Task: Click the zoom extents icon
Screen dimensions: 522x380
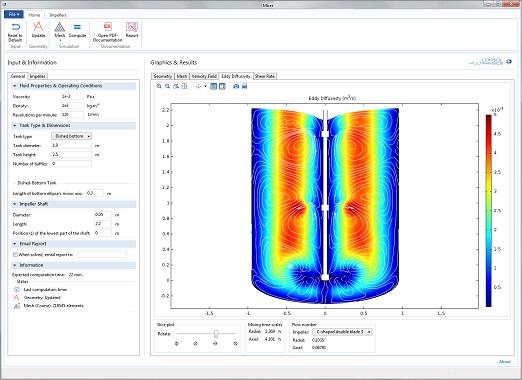Action: point(184,86)
